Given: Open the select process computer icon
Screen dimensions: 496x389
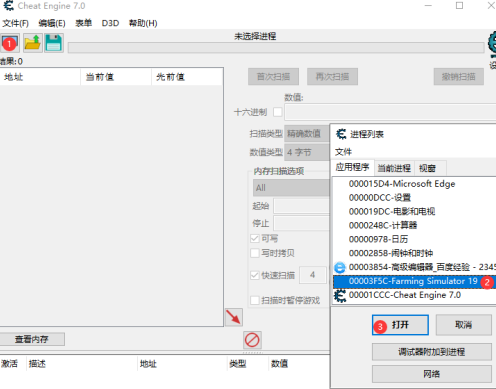Looking at the screenshot, I should (x=10, y=43).
